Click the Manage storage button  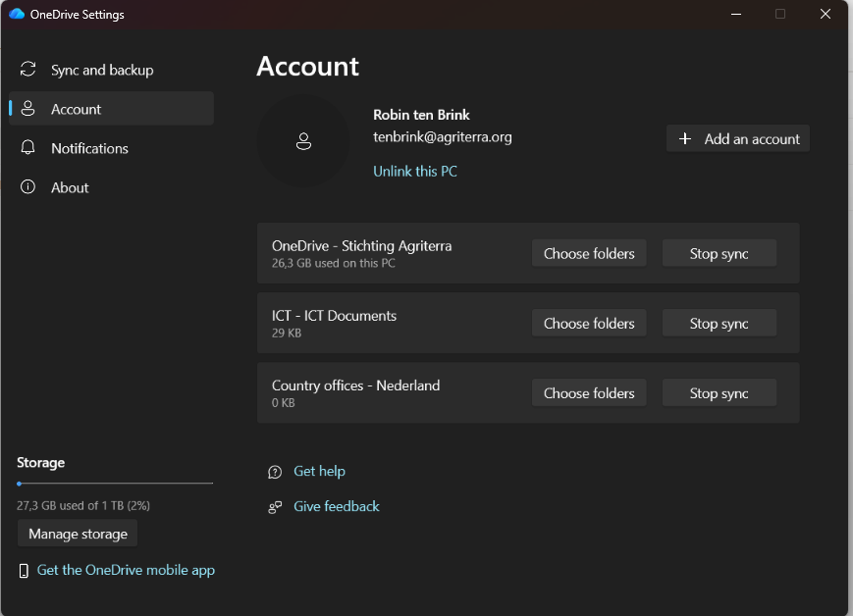(78, 534)
